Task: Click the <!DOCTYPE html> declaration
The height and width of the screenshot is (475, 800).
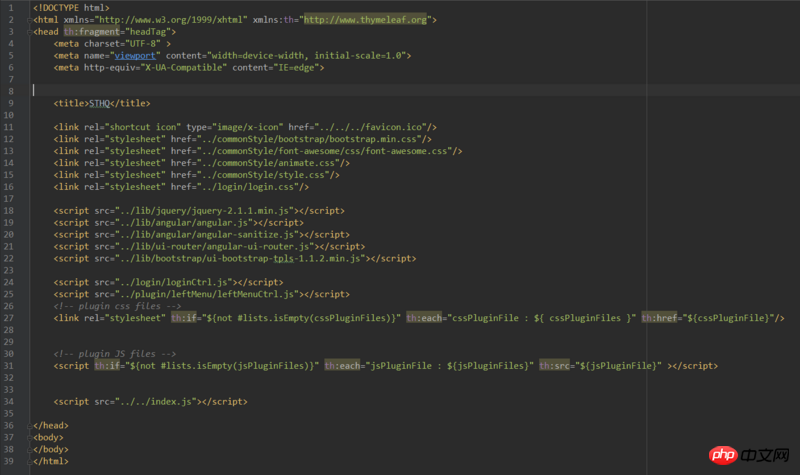Action: [71, 8]
